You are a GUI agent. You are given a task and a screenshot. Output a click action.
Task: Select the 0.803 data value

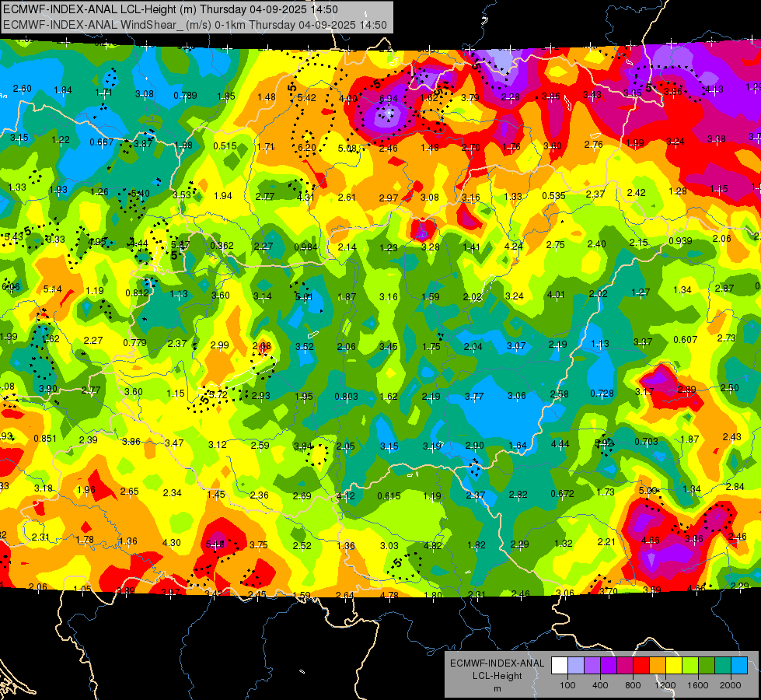coord(346,397)
